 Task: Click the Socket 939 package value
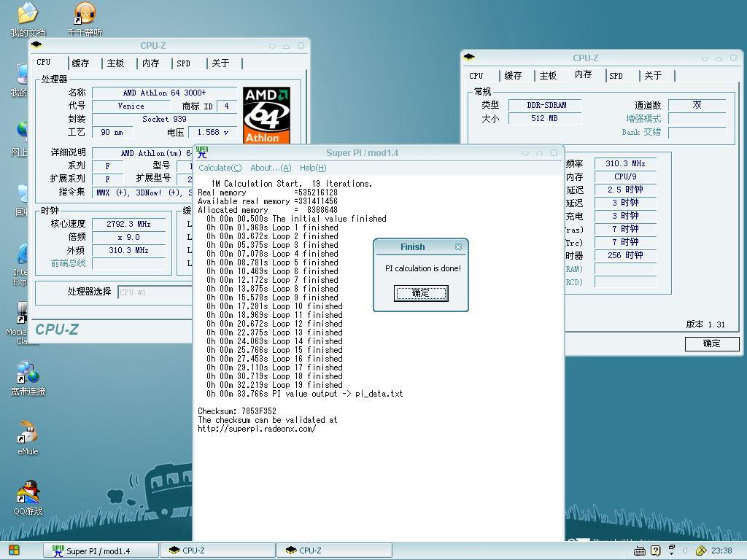164,119
